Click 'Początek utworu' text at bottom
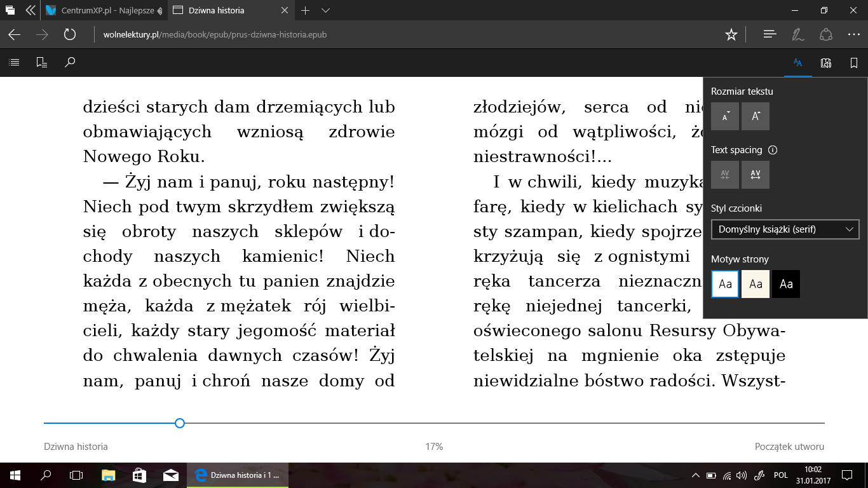Image resolution: width=868 pixels, height=488 pixels. tap(789, 447)
